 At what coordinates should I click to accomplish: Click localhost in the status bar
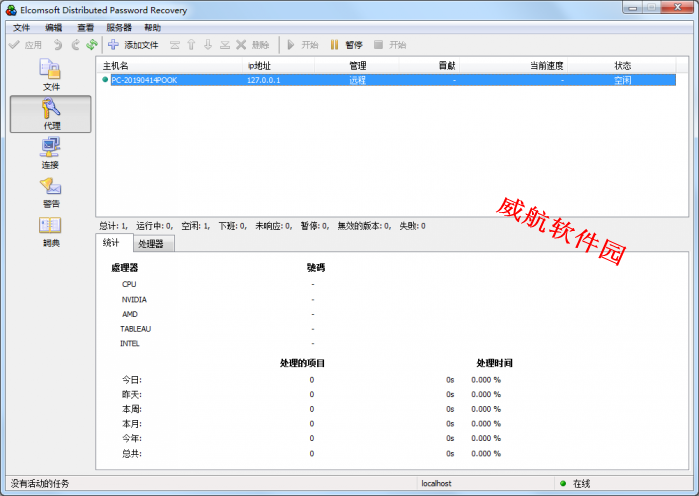click(436, 484)
